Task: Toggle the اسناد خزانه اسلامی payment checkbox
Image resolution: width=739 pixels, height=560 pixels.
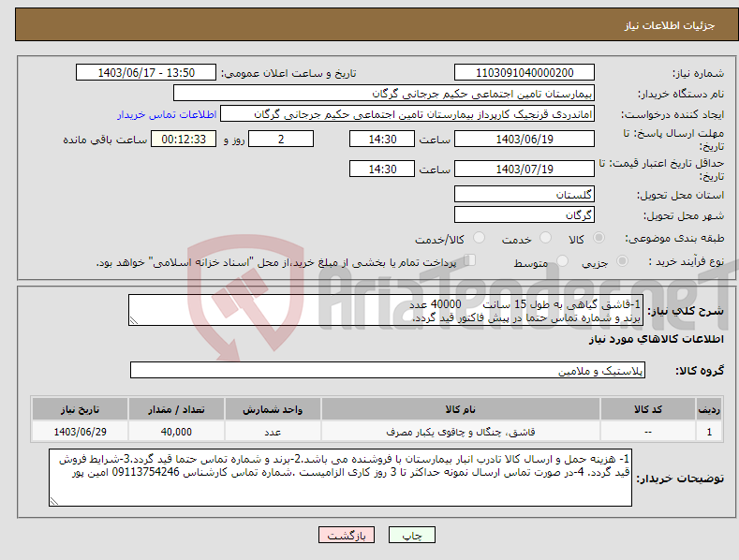Action: tap(469, 260)
